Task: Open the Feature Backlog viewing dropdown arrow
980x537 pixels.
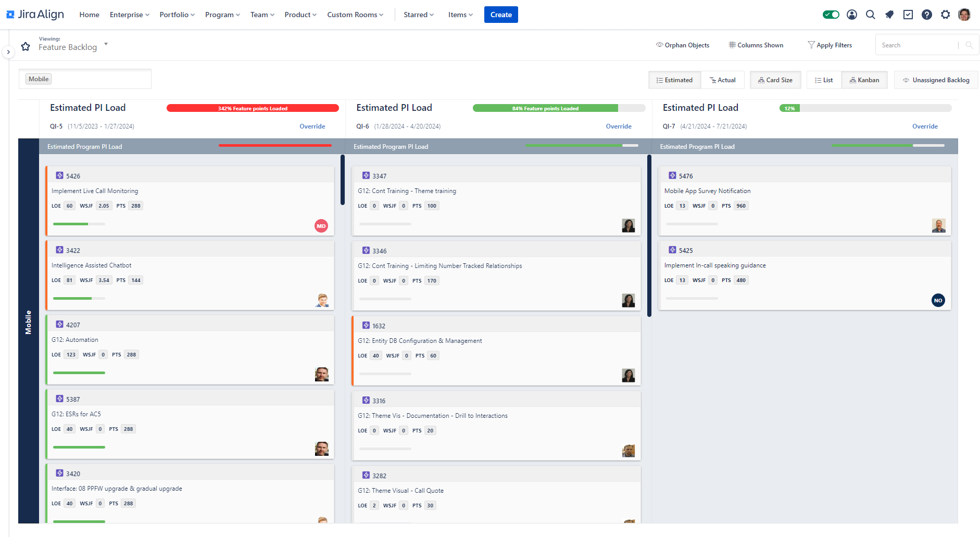Action: pyautogui.click(x=106, y=44)
